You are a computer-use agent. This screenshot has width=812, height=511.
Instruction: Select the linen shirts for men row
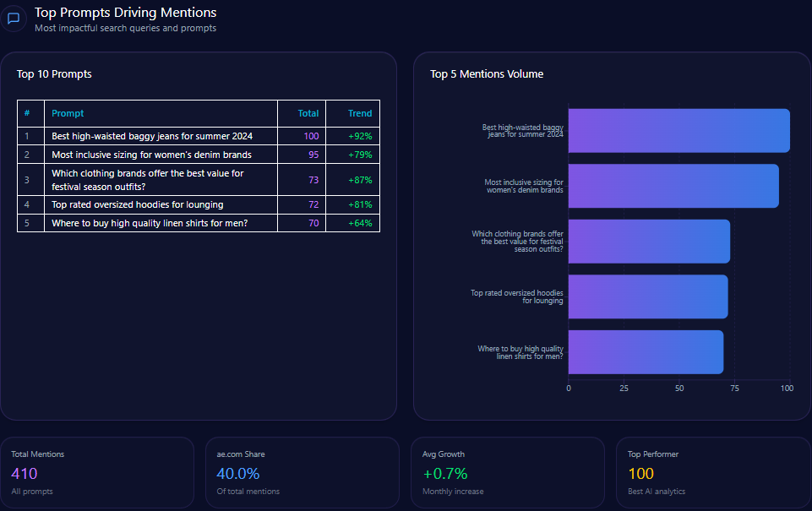(150, 223)
